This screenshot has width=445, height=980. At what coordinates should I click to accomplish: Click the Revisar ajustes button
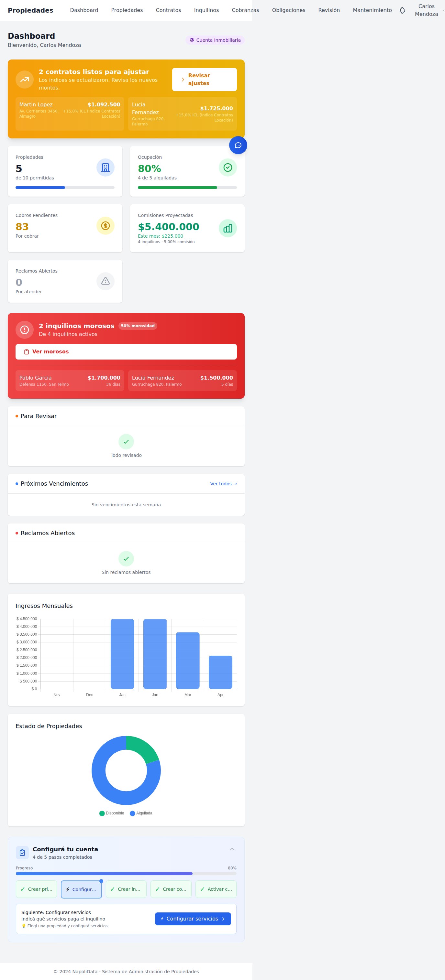click(x=205, y=80)
